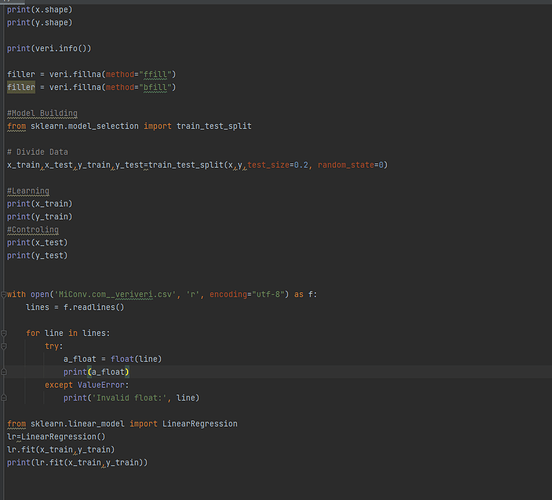Image resolution: width=552 pixels, height=500 pixels.
Task: Click the #Model Building comment
Action: [42, 113]
